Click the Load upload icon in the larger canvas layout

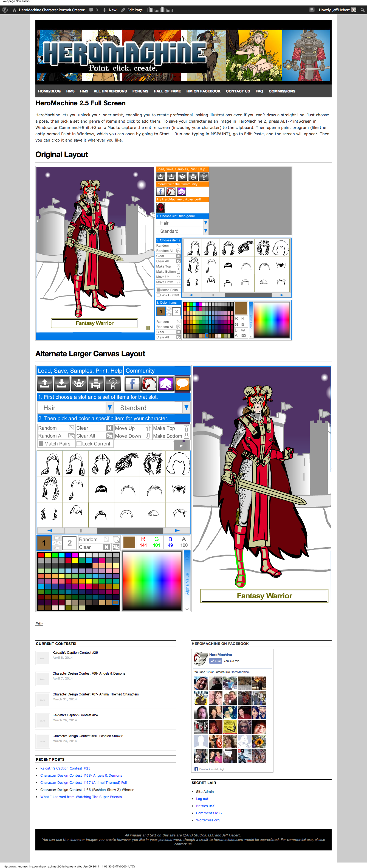pos(45,384)
